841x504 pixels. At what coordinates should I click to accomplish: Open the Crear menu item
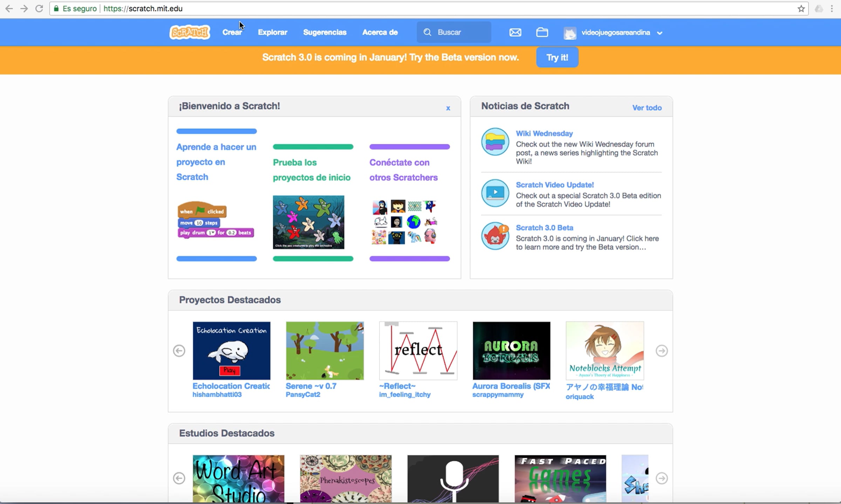232,32
